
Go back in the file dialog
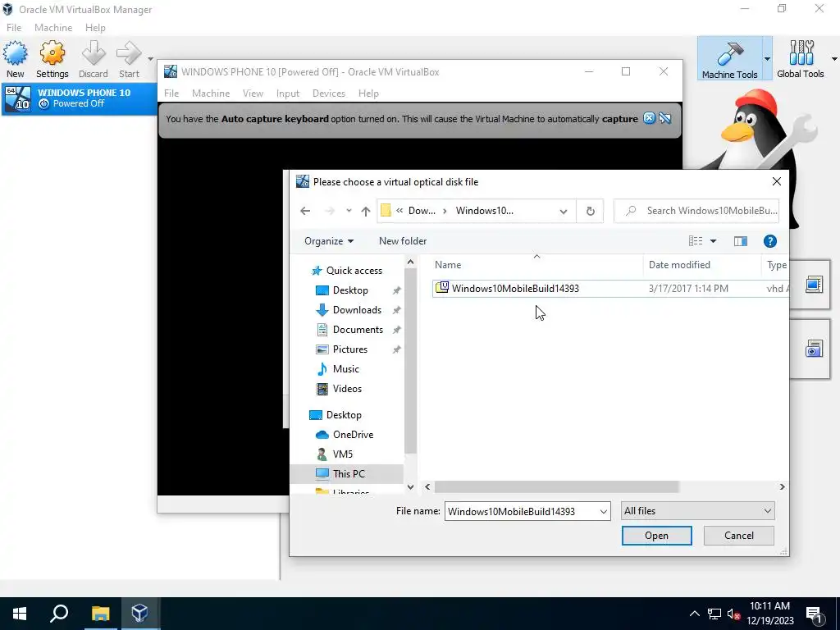[x=305, y=211]
